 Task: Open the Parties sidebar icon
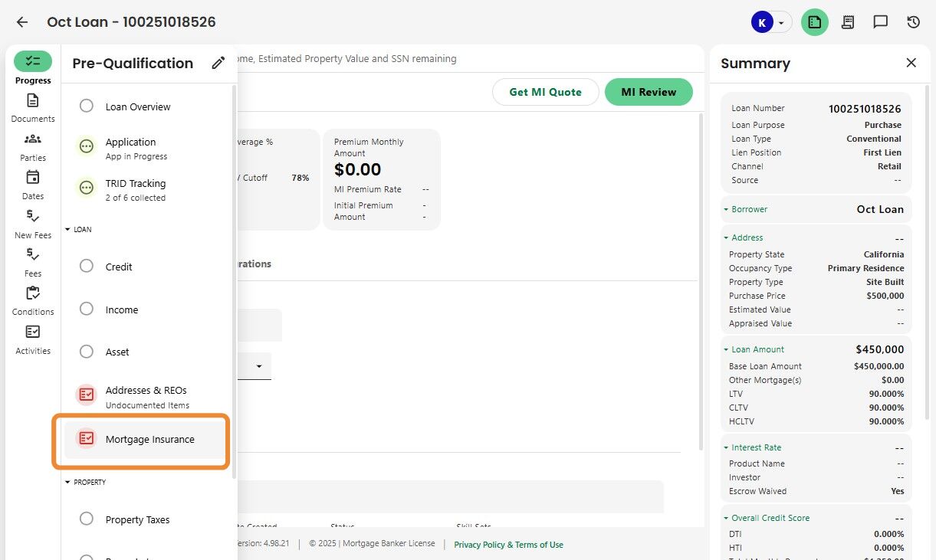pyautogui.click(x=32, y=139)
